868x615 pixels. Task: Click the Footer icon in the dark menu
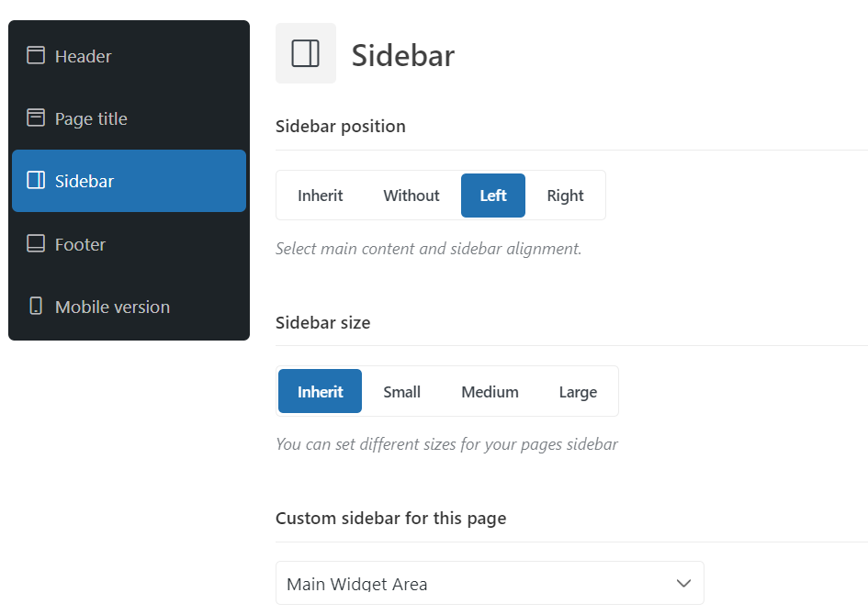pyautogui.click(x=36, y=243)
